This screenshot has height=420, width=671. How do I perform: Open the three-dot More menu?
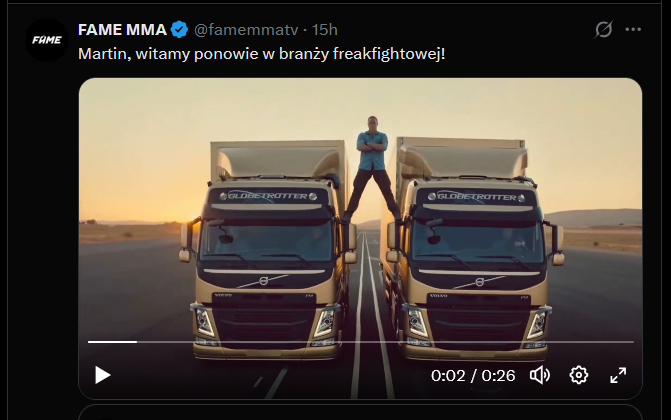coord(633,30)
